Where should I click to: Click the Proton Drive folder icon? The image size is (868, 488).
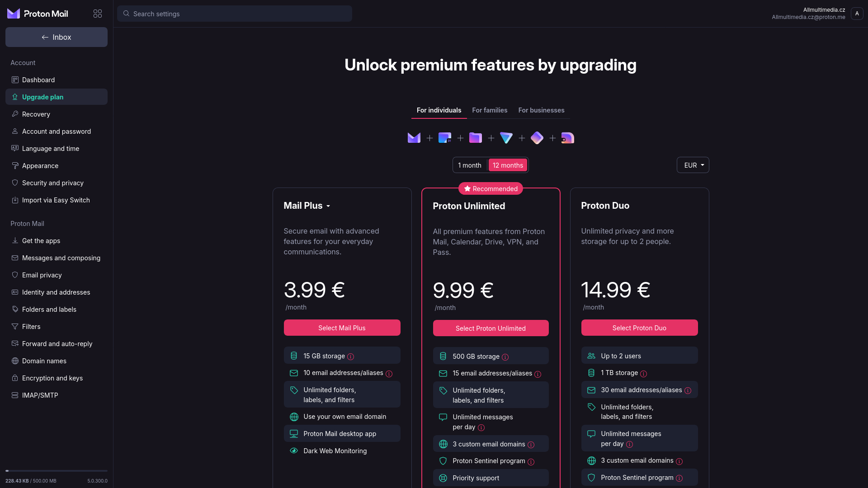(476, 138)
